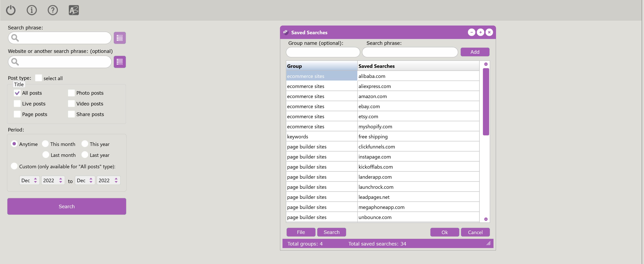Click the Cancel button
644x264 pixels.
(x=475, y=232)
